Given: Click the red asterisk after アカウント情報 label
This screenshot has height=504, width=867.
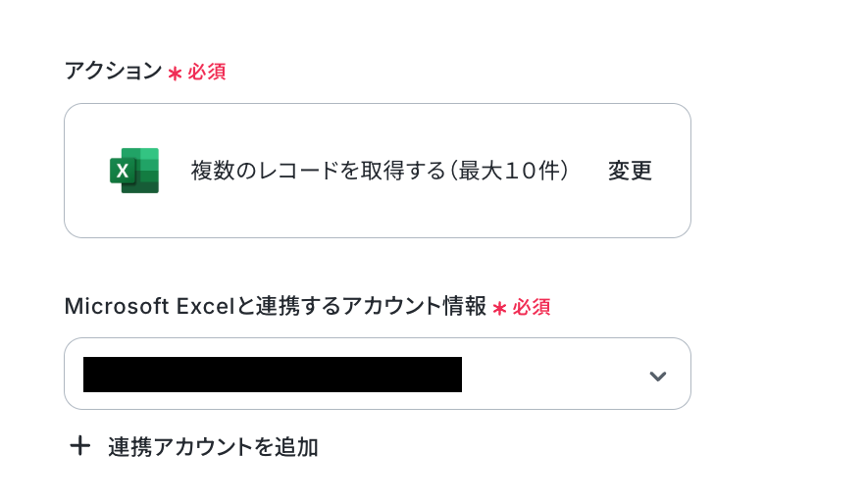Looking at the screenshot, I should tap(499, 308).
